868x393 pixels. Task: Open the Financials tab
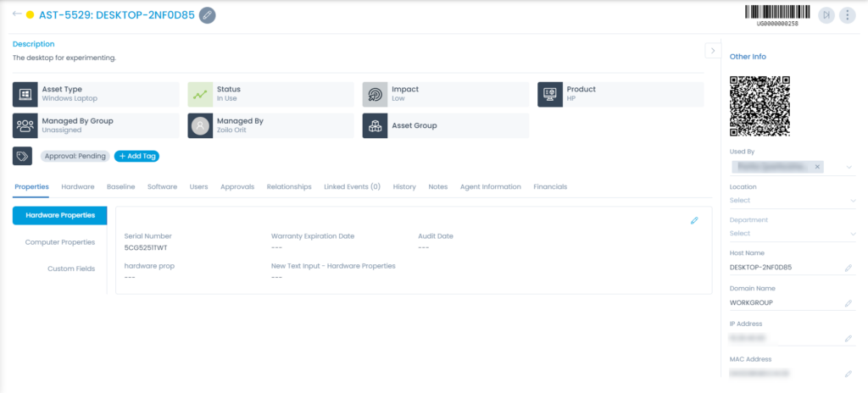click(550, 187)
